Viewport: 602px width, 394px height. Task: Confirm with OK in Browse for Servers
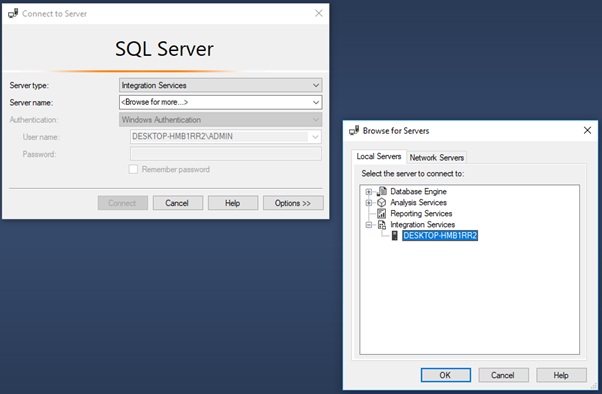(x=445, y=375)
